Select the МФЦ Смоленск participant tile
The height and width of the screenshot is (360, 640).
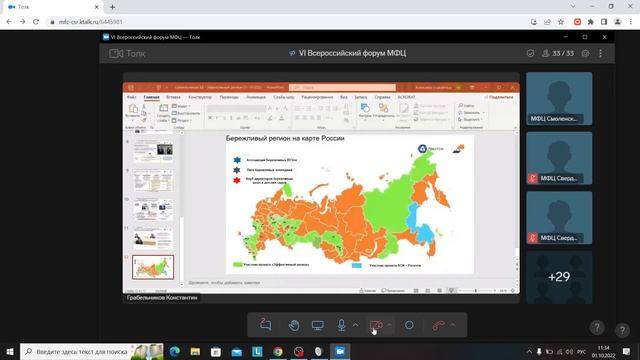[559, 98]
